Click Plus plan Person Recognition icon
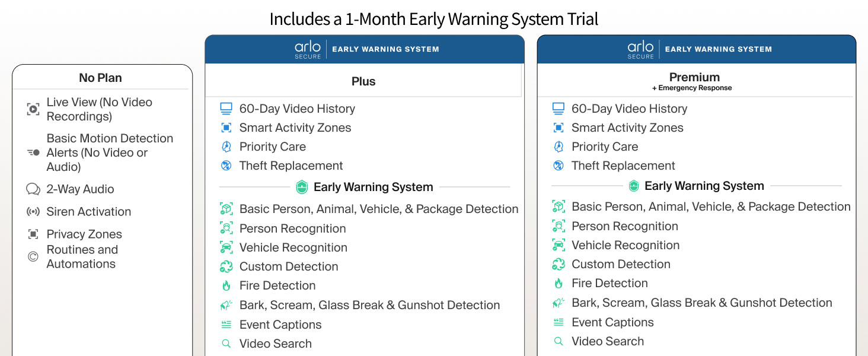The image size is (868, 356). click(x=226, y=228)
